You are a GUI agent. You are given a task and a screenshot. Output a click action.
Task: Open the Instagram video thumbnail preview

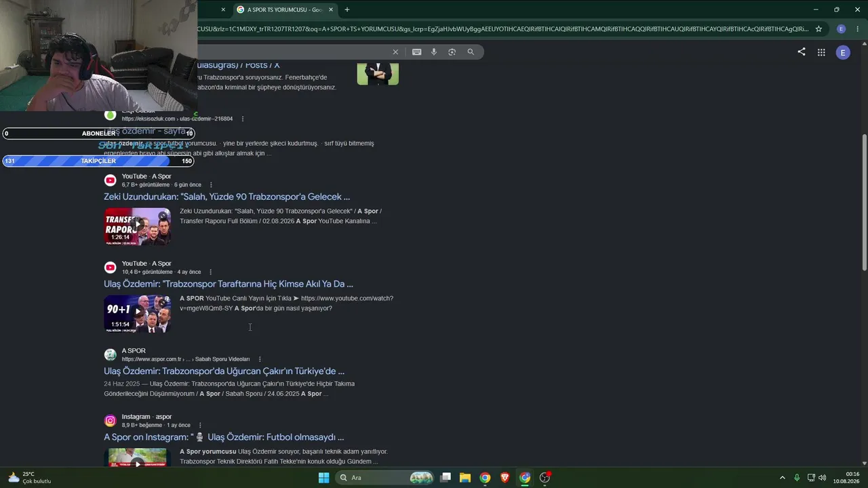coord(138,458)
